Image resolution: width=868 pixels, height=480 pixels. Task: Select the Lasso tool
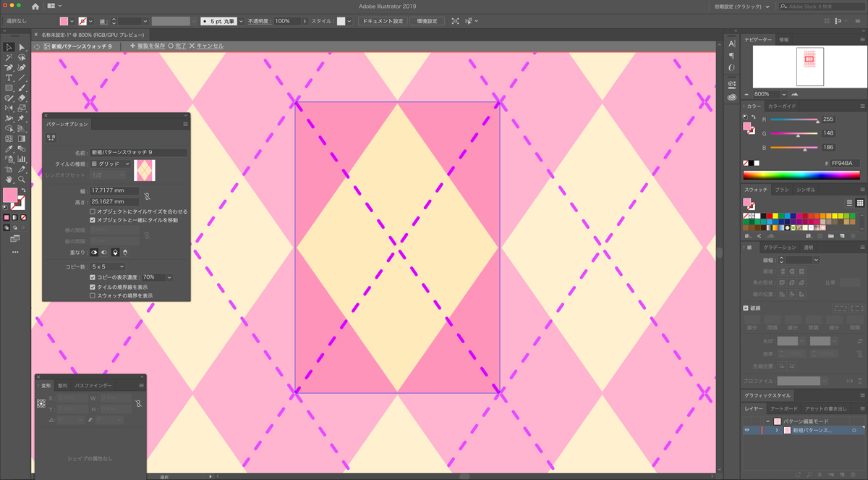pyautogui.click(x=22, y=57)
